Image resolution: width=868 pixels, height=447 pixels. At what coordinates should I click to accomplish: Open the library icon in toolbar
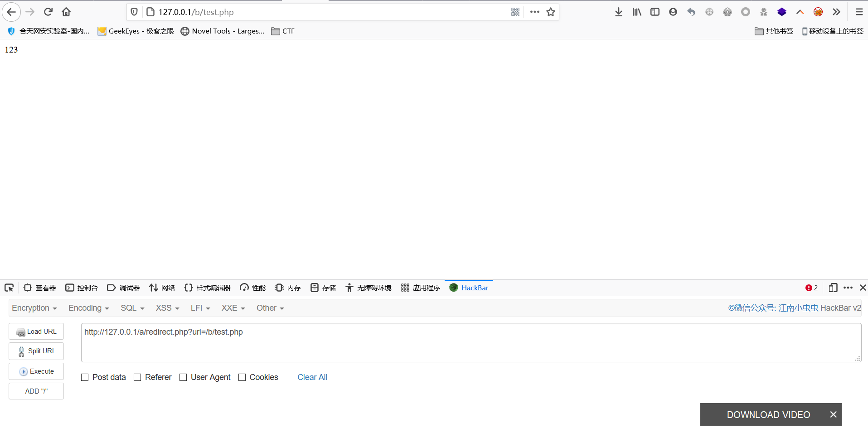click(637, 12)
